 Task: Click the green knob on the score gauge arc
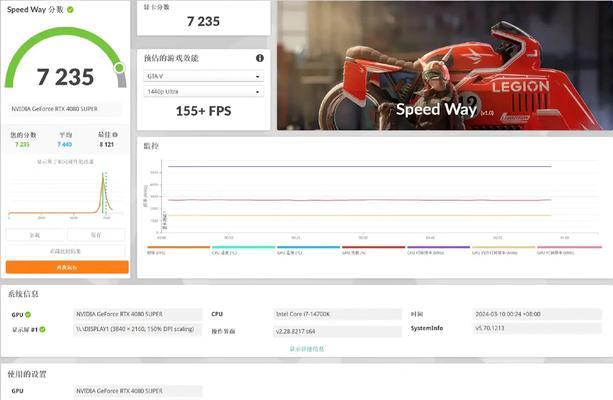[x=120, y=68]
